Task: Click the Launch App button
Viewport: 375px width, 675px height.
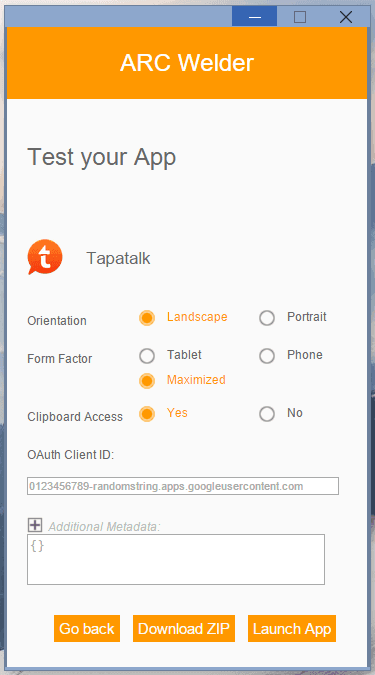Action: click(292, 629)
